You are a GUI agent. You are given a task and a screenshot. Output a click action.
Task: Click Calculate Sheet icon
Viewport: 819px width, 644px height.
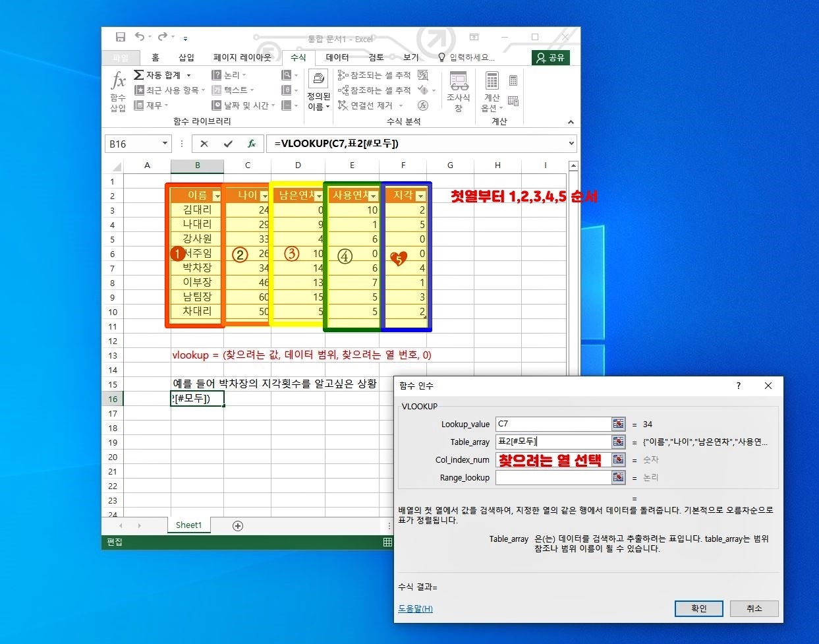[x=513, y=101]
